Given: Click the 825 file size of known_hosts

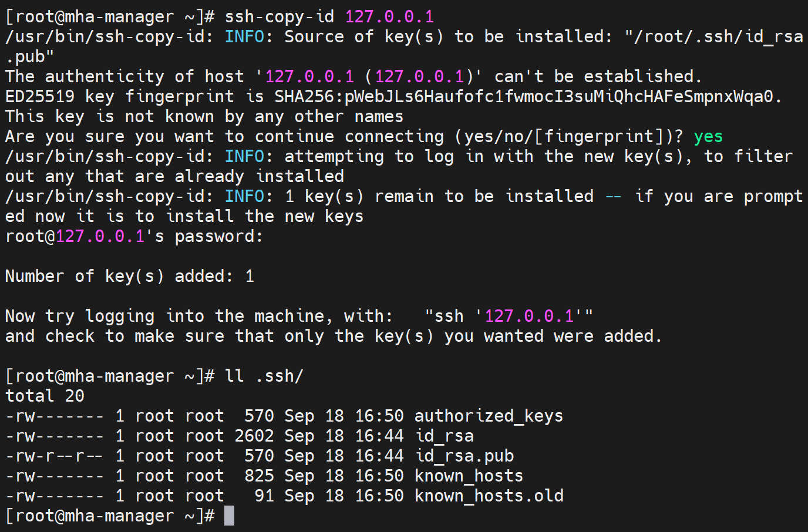Looking at the screenshot, I should (x=259, y=476).
